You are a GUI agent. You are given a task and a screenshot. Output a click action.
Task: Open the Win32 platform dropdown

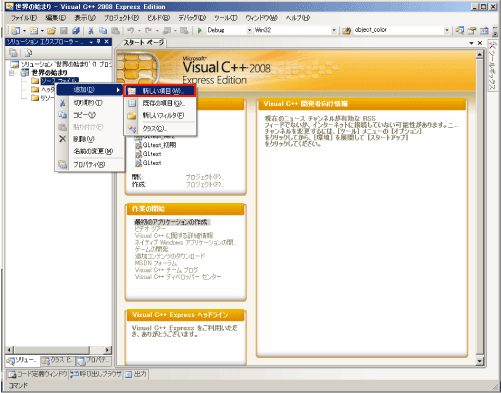point(334,30)
